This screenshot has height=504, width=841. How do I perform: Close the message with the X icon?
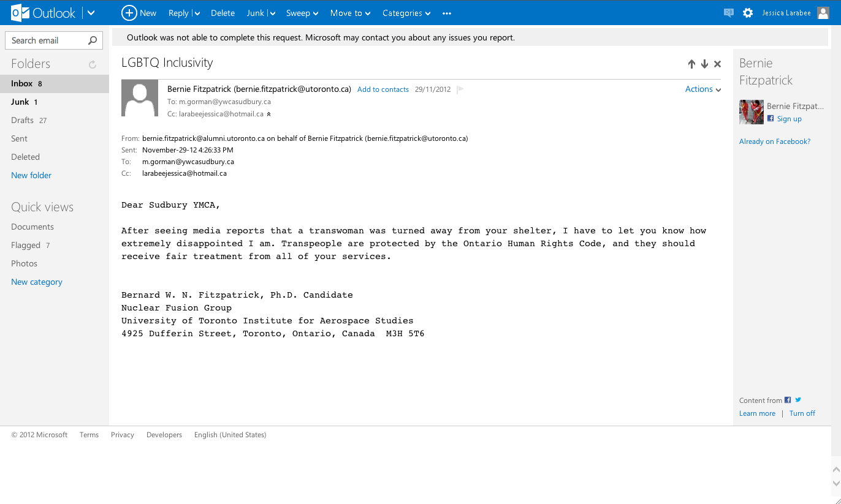click(718, 64)
